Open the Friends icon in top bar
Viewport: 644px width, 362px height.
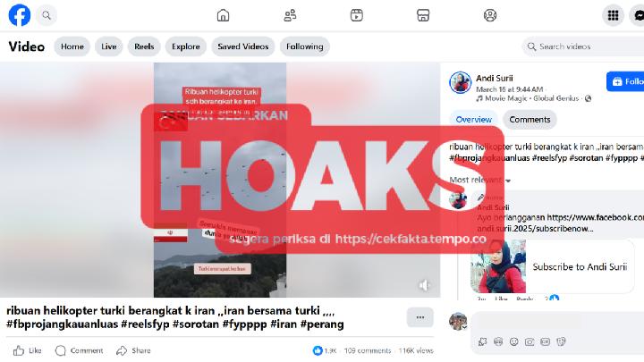[290, 15]
